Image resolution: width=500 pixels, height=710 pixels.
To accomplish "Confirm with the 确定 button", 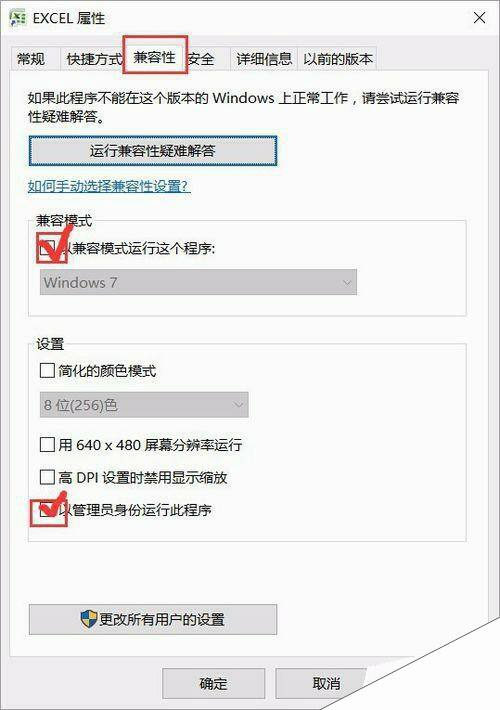I will [213, 683].
